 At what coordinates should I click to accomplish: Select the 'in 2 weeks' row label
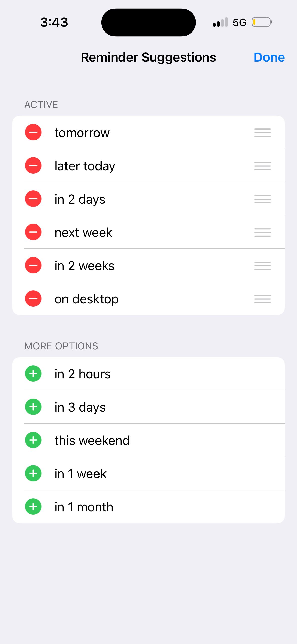click(84, 266)
